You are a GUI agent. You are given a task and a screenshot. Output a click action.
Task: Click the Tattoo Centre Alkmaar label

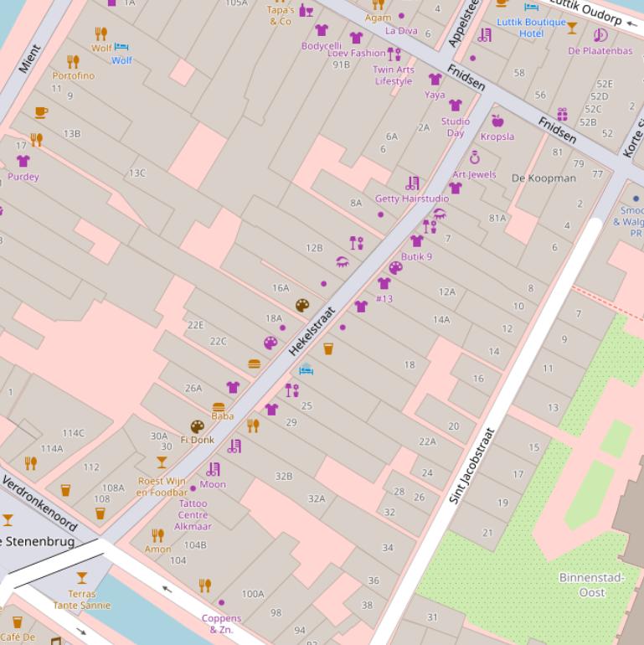193,515
